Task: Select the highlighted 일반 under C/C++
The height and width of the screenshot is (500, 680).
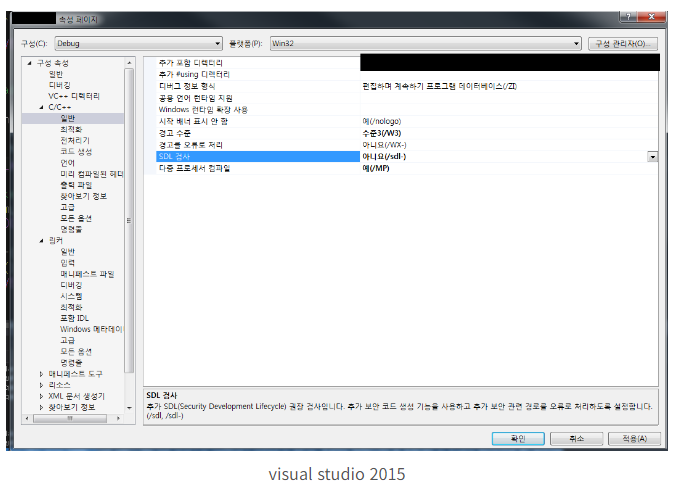Action: click(x=68, y=118)
